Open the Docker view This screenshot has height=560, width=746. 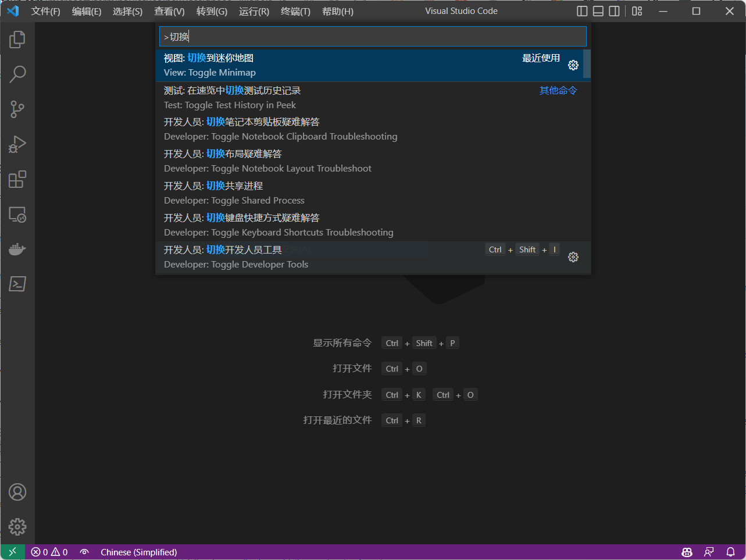[x=17, y=249]
